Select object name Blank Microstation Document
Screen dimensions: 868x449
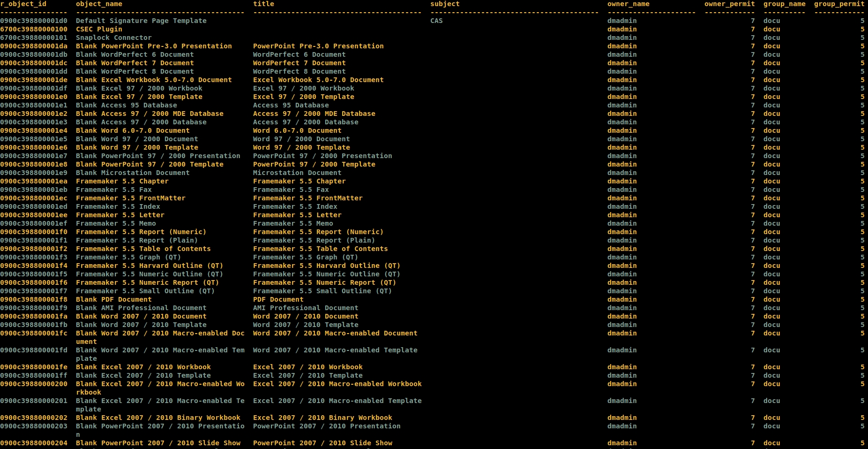click(x=133, y=173)
